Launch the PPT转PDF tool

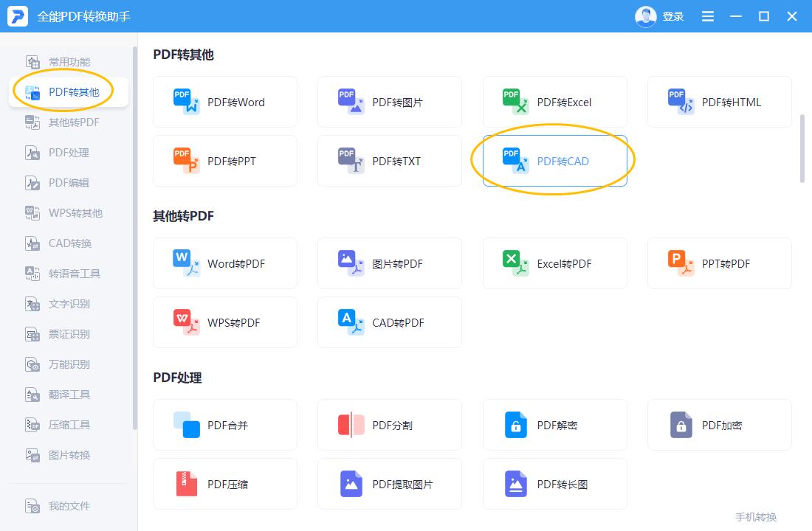(x=719, y=263)
